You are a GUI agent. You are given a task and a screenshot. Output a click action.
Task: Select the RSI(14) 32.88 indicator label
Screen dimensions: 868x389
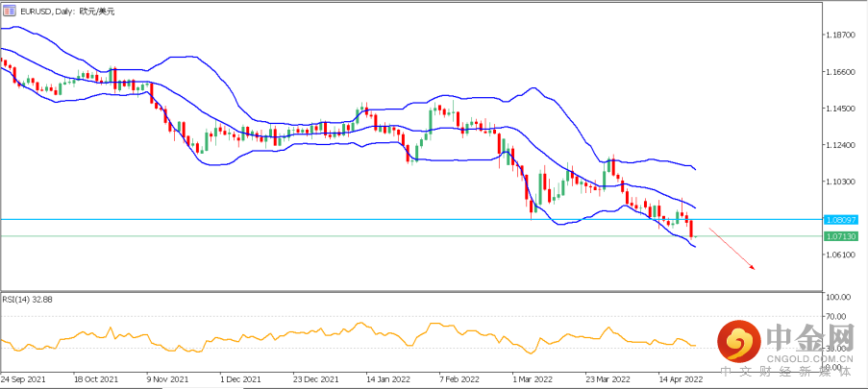click(28, 299)
